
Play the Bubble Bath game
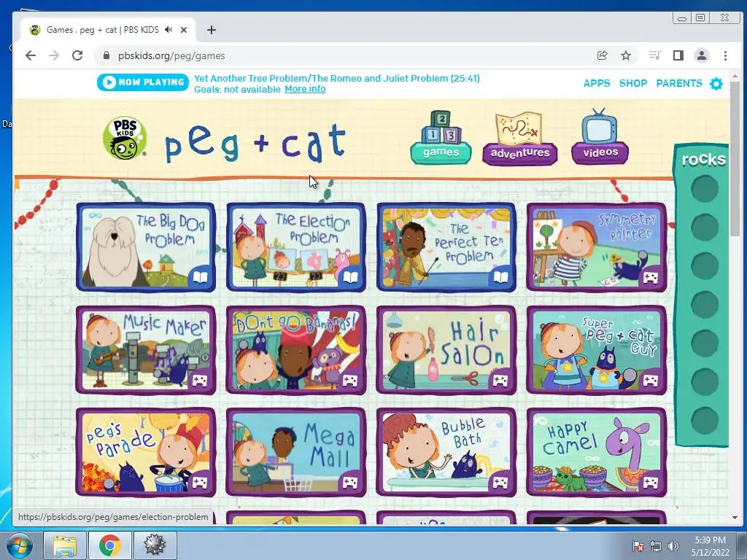point(446,452)
